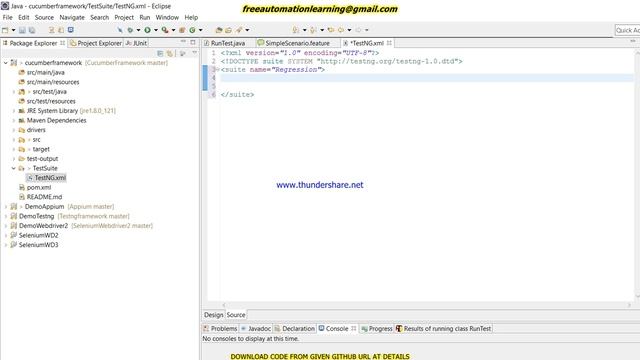
Task: Open the Javadoc view tab
Action: coord(256,328)
